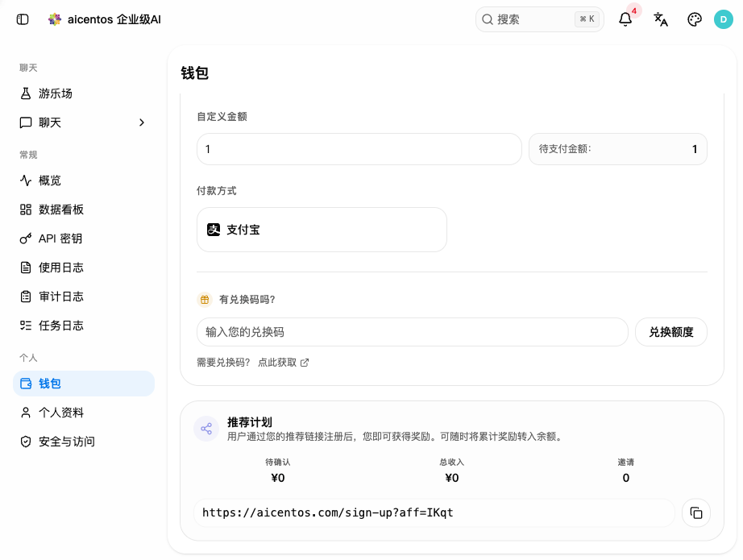The image size is (743, 560).
Task: Click external link icon after 点此获取
Action: pyautogui.click(x=305, y=363)
